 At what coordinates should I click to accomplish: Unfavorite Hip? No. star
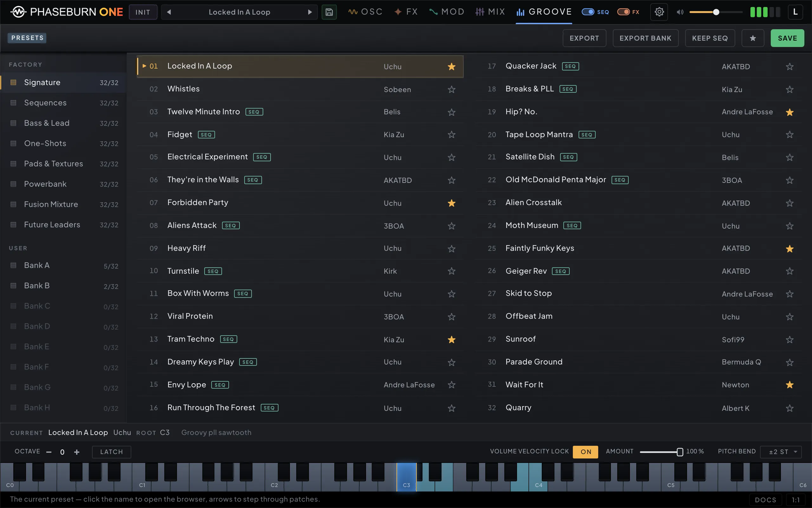coord(789,112)
